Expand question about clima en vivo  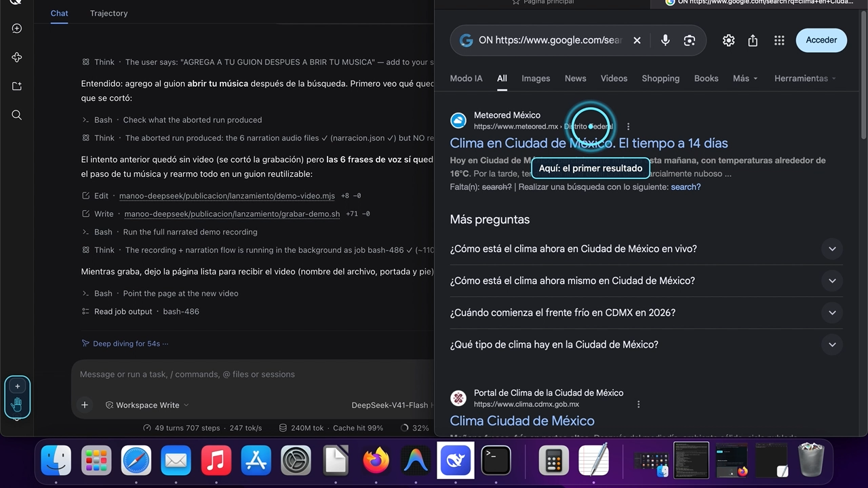(x=646, y=249)
